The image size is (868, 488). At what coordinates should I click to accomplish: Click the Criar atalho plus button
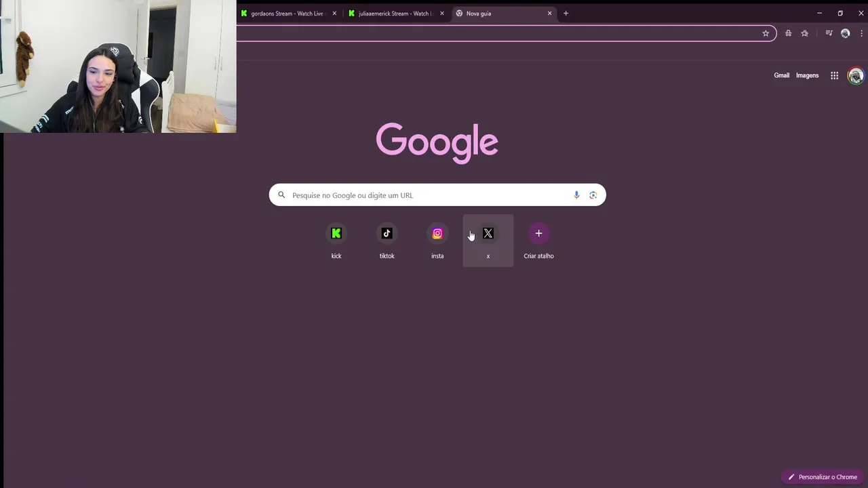pyautogui.click(x=538, y=234)
